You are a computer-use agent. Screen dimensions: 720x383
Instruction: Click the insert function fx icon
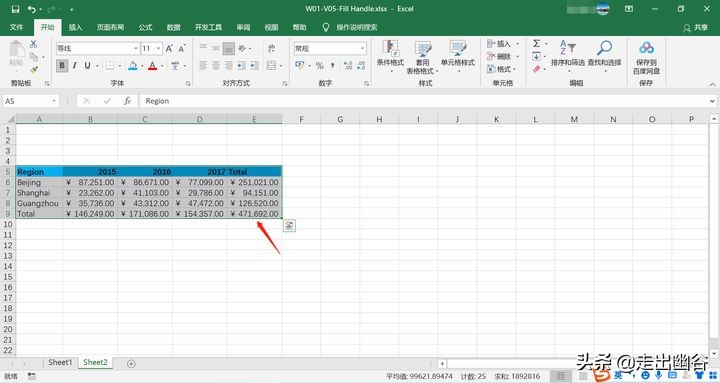tap(127, 101)
